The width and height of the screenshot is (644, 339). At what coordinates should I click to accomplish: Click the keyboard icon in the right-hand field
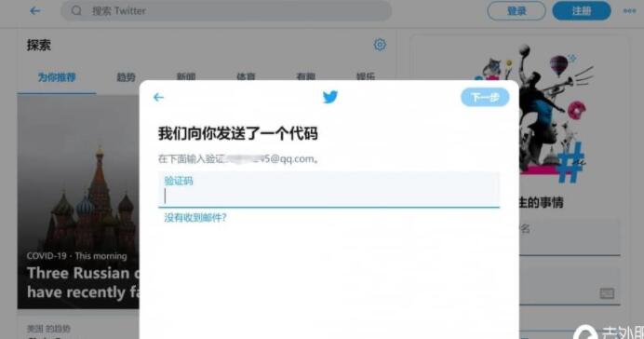[x=607, y=293]
